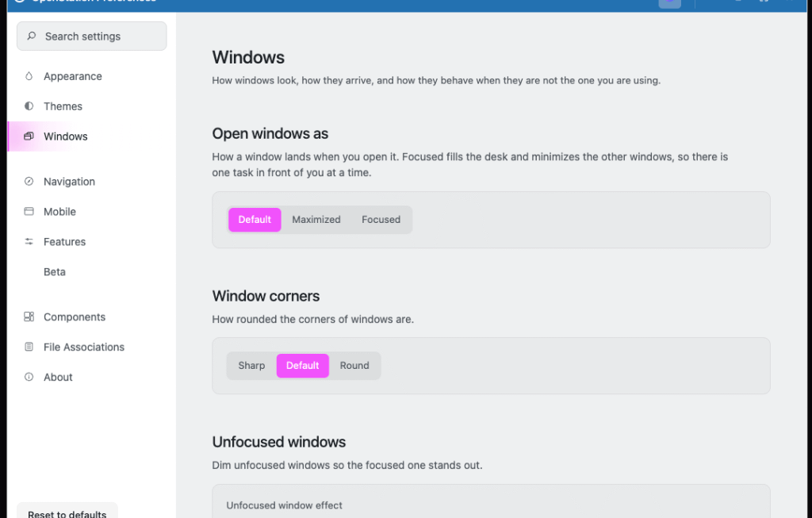Set window corners to Sharp
The width and height of the screenshot is (812, 518).
click(251, 366)
